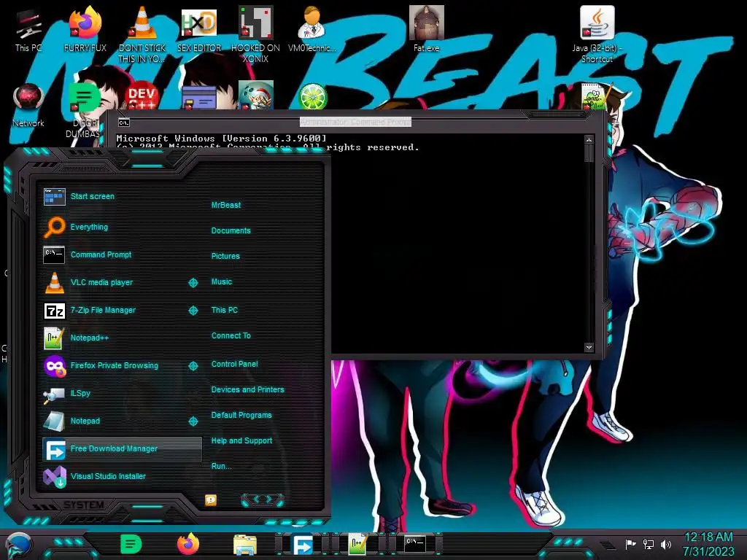Launch Command Prompt from Start menu
Viewport: 747px width, 560px height.
[122, 254]
